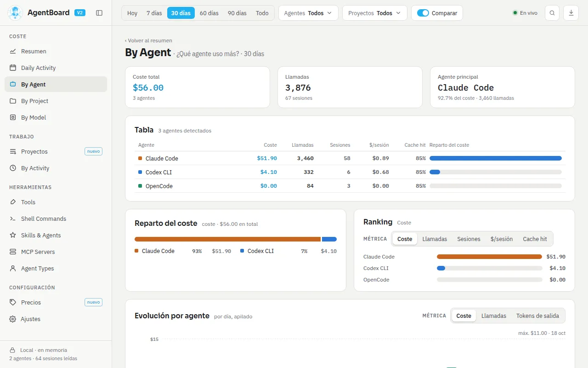Switch Ranking metric to $/sesión
The height and width of the screenshot is (368, 588).
[x=502, y=239]
